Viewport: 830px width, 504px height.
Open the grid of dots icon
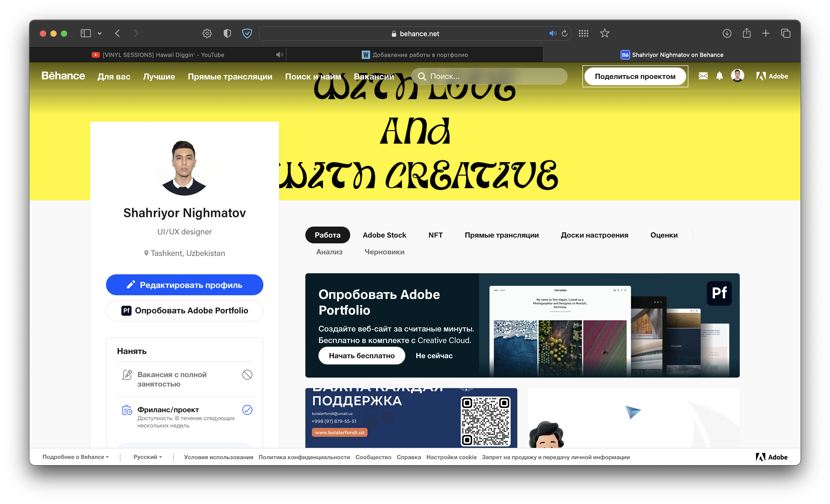pyautogui.click(x=583, y=33)
